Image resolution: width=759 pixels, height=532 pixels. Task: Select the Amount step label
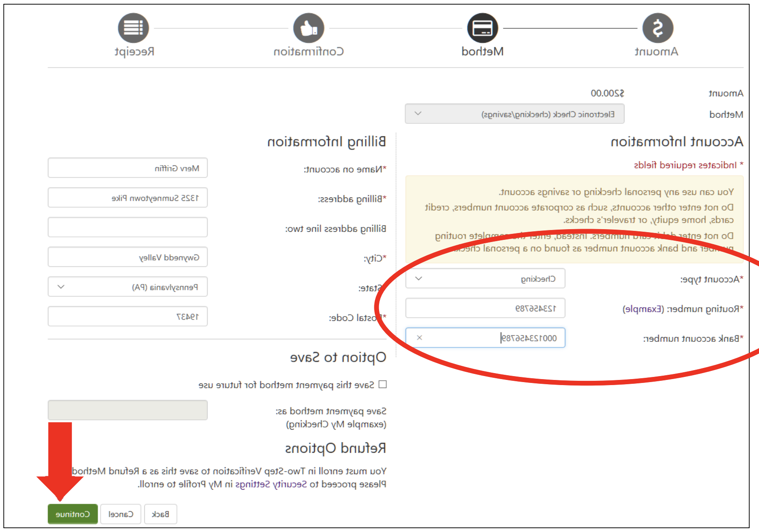[657, 52]
